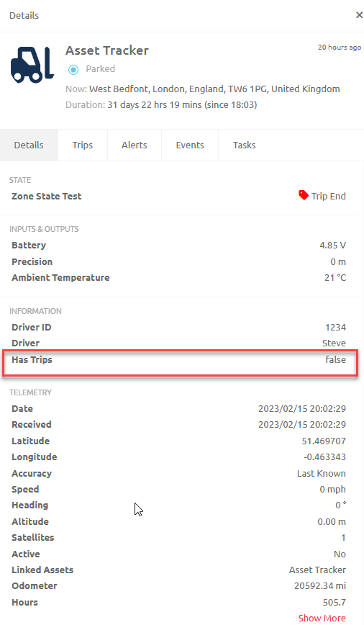Click the Latitude value 51.469707
The image size is (364, 625).
(x=324, y=441)
